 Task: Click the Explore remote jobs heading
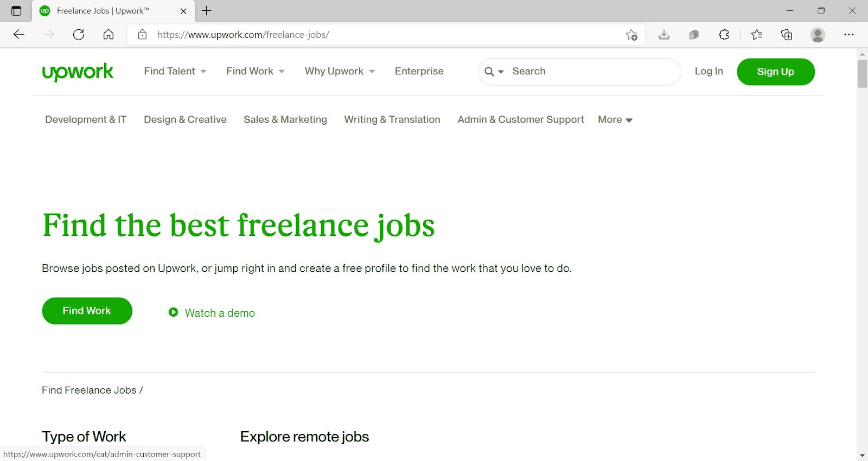click(304, 437)
